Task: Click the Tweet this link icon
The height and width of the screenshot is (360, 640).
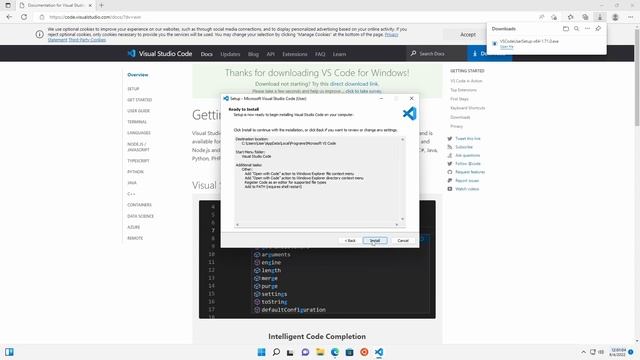Action: (450, 138)
